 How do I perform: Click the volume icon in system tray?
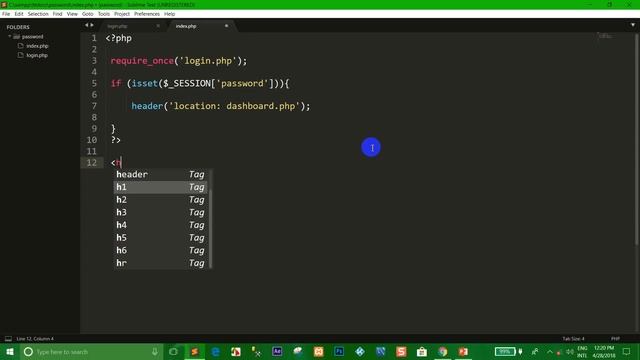(570, 352)
